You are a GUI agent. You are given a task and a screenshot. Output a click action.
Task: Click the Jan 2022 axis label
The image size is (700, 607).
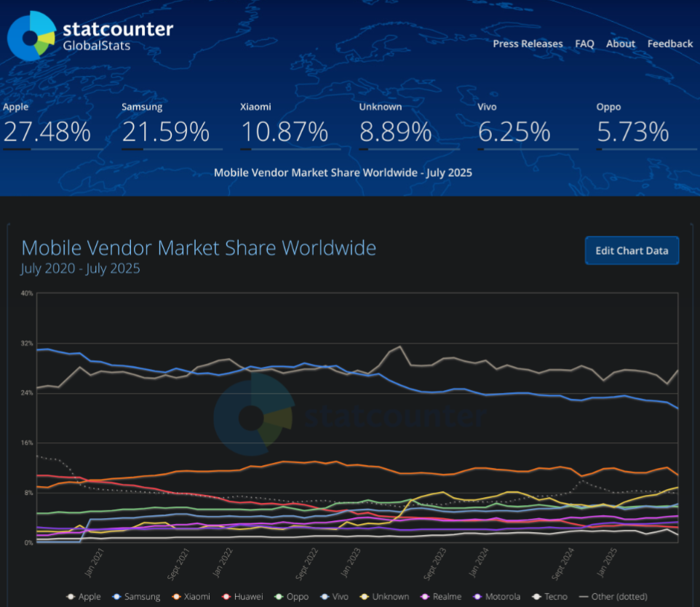tap(222, 563)
